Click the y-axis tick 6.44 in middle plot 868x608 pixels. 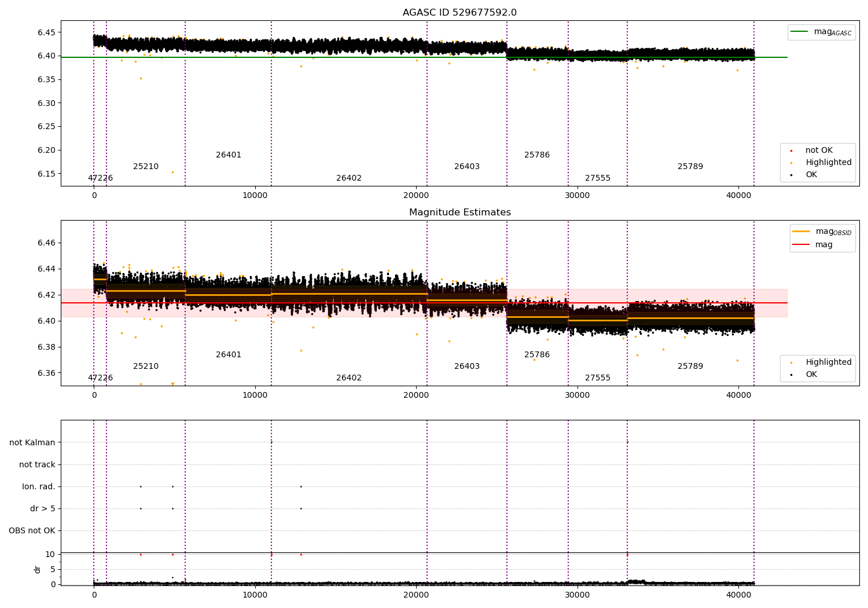(46, 269)
